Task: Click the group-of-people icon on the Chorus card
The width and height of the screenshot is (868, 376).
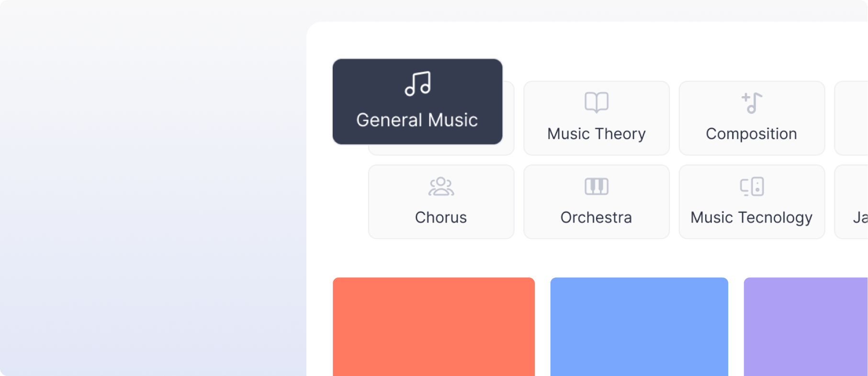Action: pos(441,187)
